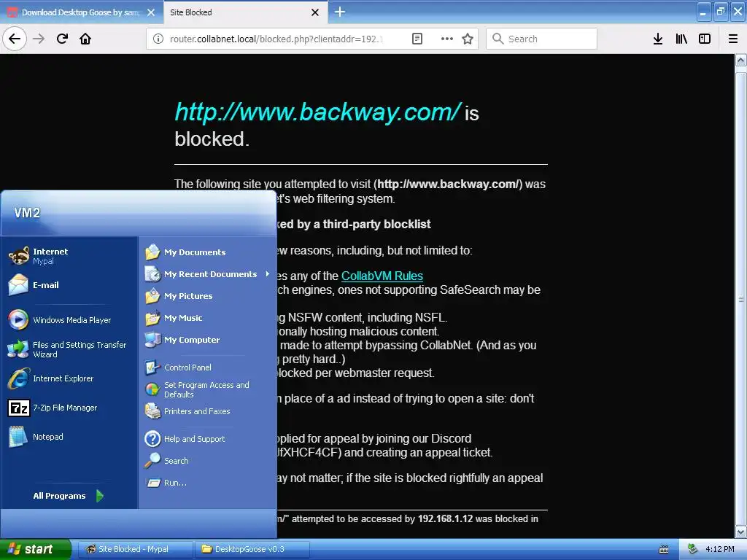The width and height of the screenshot is (747, 560).
Task: Open Help and Support
Action: click(x=207, y=438)
